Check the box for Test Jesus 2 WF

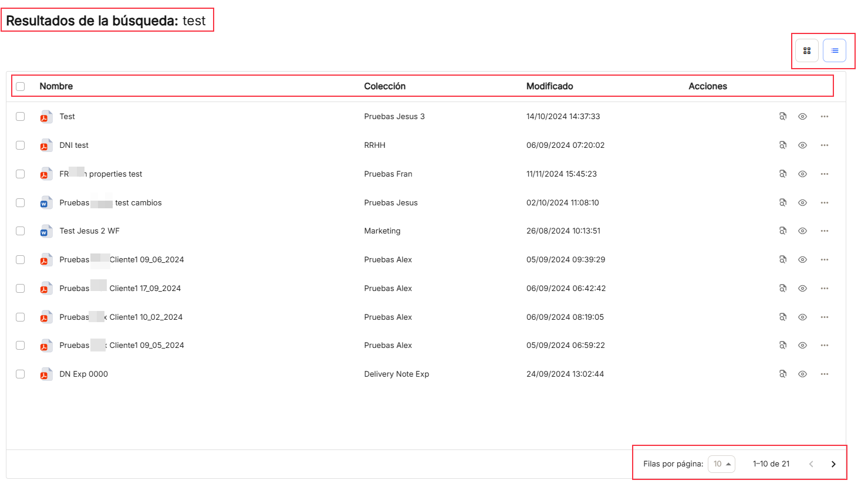(21, 231)
